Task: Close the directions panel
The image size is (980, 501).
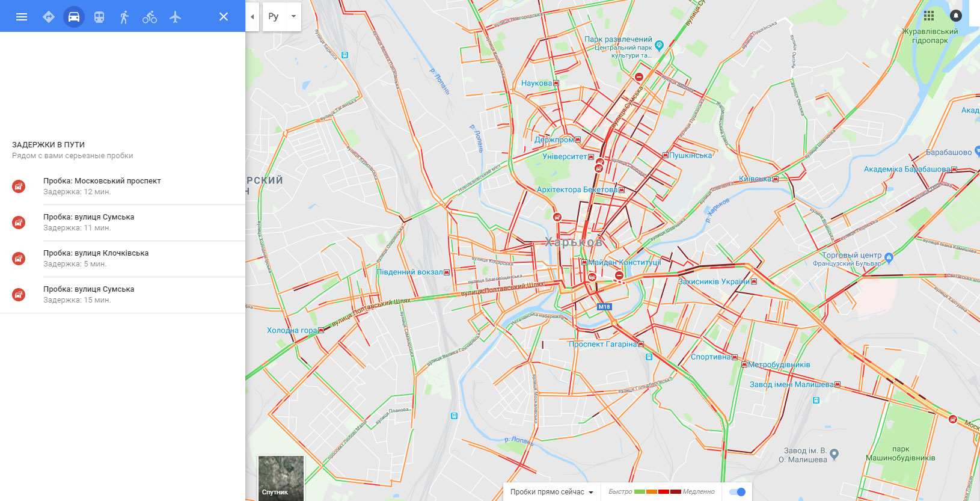Action: click(x=224, y=17)
